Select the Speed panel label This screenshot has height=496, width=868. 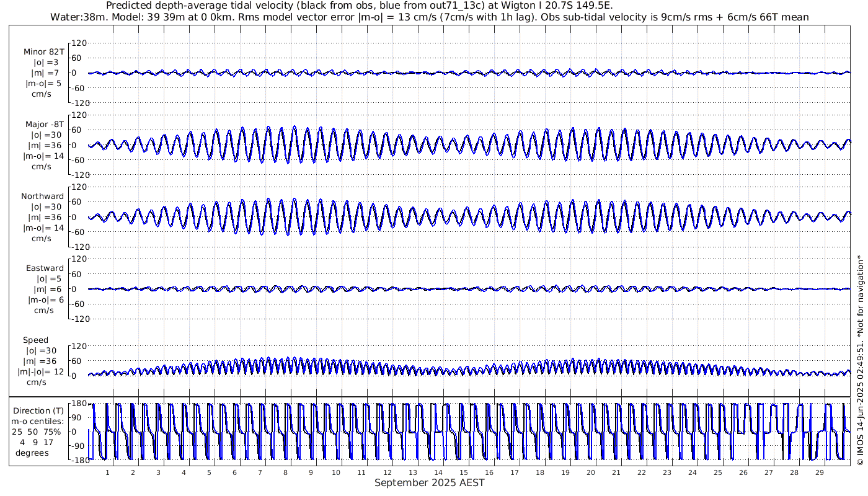pos(36,340)
